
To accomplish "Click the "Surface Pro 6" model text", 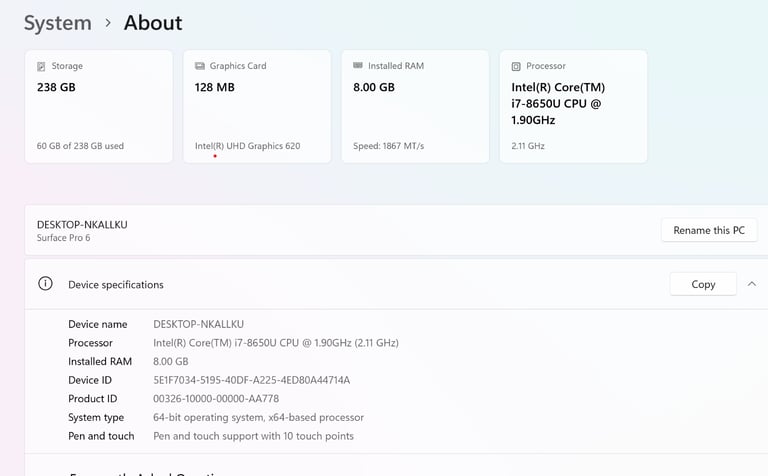I will (x=63, y=238).
